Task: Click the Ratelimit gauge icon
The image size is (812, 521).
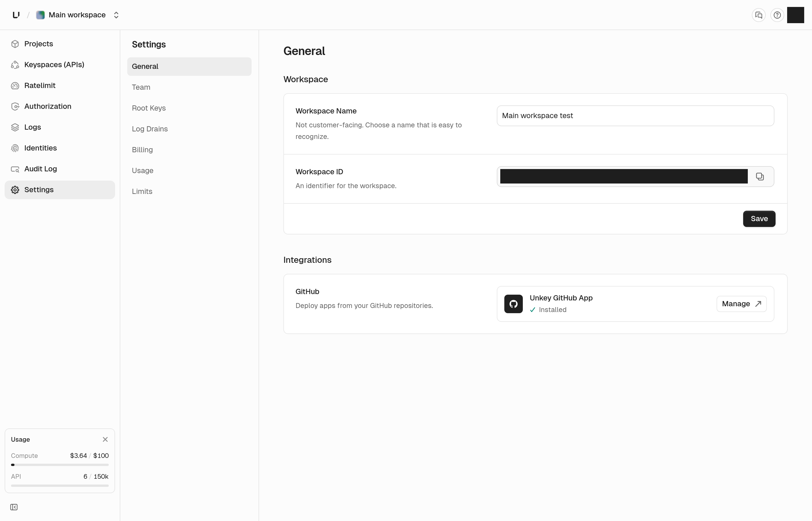Action: tap(15, 86)
